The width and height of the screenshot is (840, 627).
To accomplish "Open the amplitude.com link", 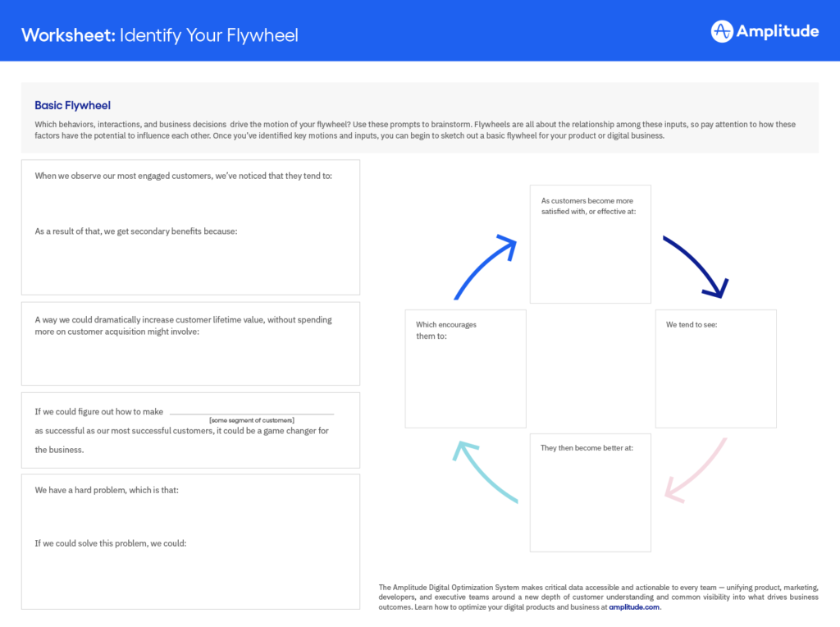I will 634,607.
